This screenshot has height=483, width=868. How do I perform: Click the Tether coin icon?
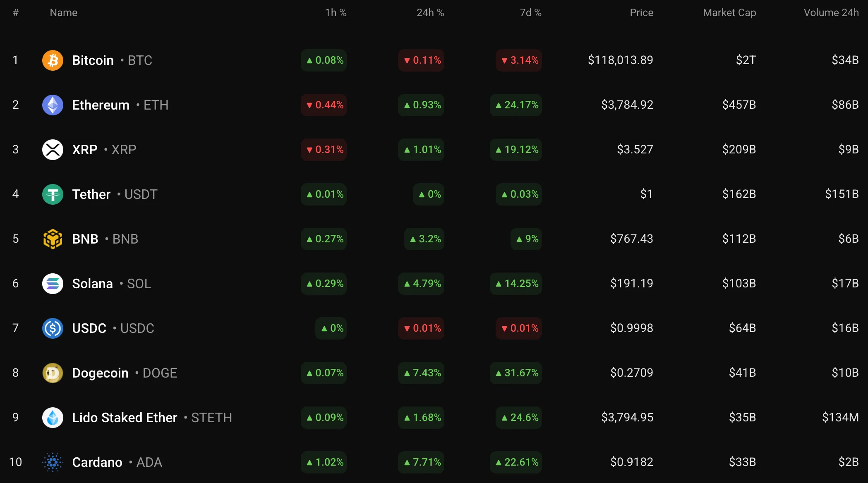[53, 194]
